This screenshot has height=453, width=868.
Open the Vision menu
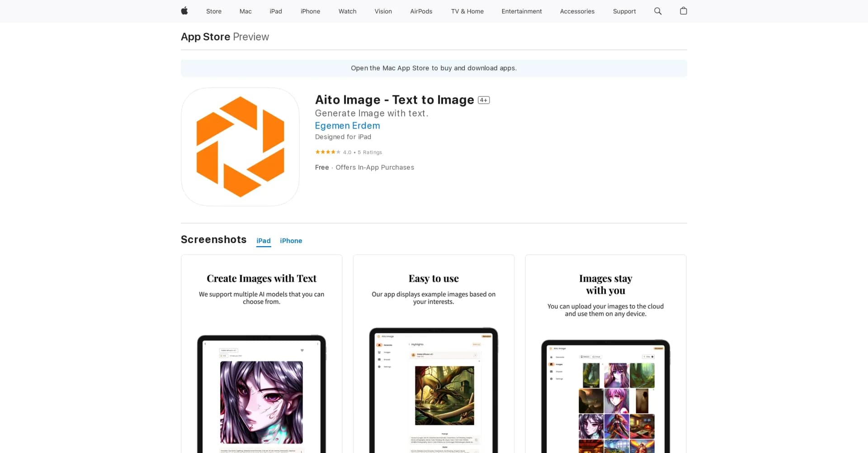(x=383, y=11)
